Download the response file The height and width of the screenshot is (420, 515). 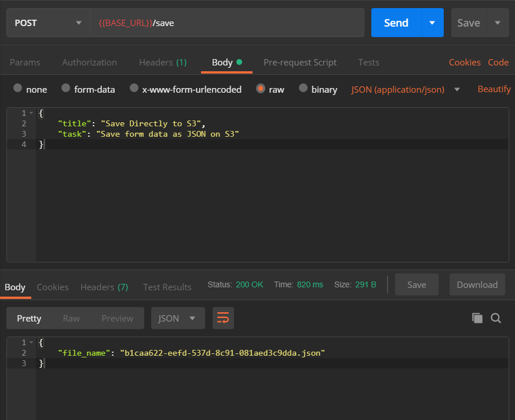[x=477, y=284]
